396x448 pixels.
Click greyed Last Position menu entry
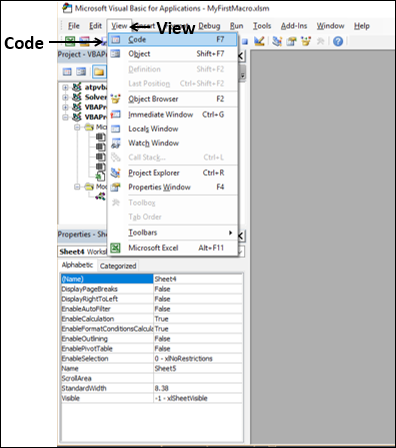172,84
